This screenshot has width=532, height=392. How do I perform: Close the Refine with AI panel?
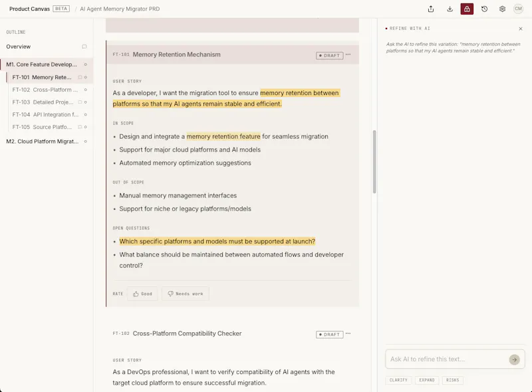point(521,29)
